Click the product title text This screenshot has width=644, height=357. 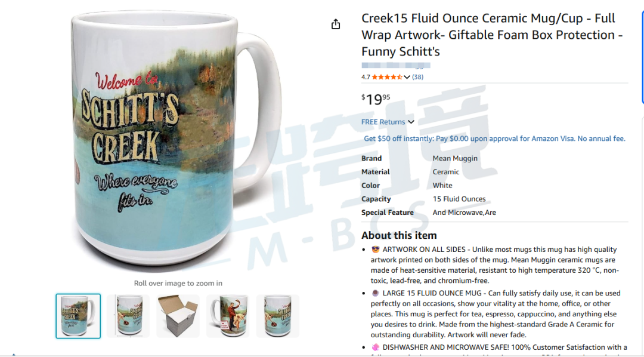coord(492,35)
